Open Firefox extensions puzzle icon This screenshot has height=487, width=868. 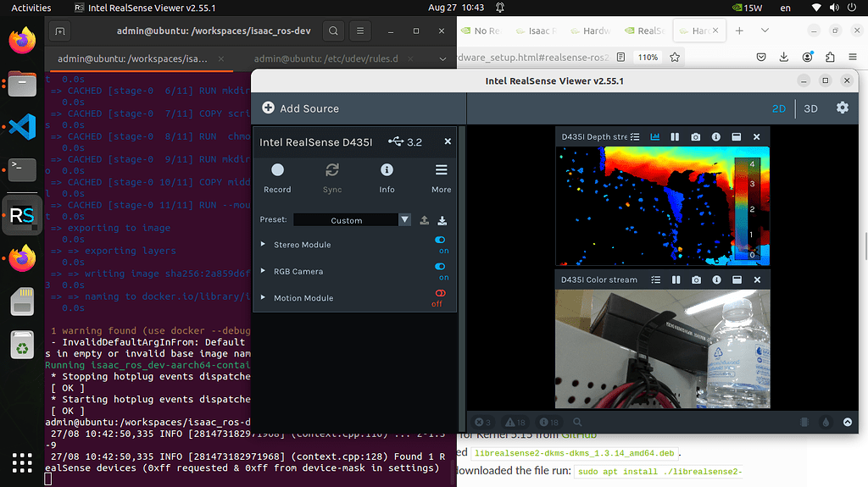[x=830, y=57]
